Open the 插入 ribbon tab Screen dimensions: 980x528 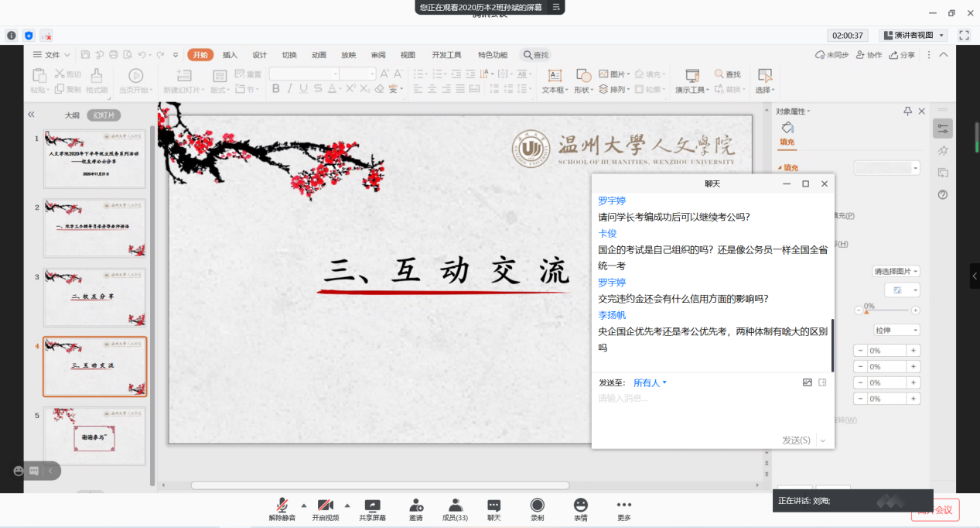click(230, 55)
